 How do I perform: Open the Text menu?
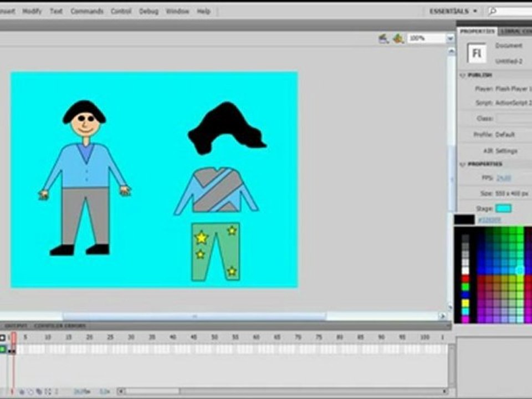pyautogui.click(x=56, y=11)
